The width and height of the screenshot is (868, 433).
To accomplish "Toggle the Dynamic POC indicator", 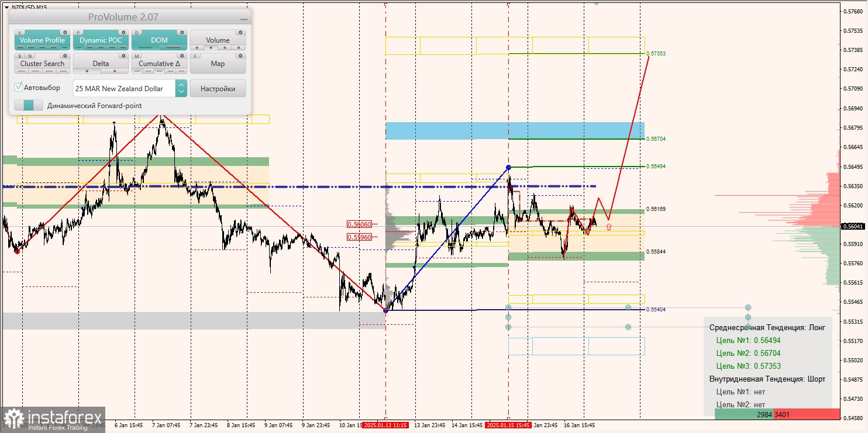I will point(101,40).
